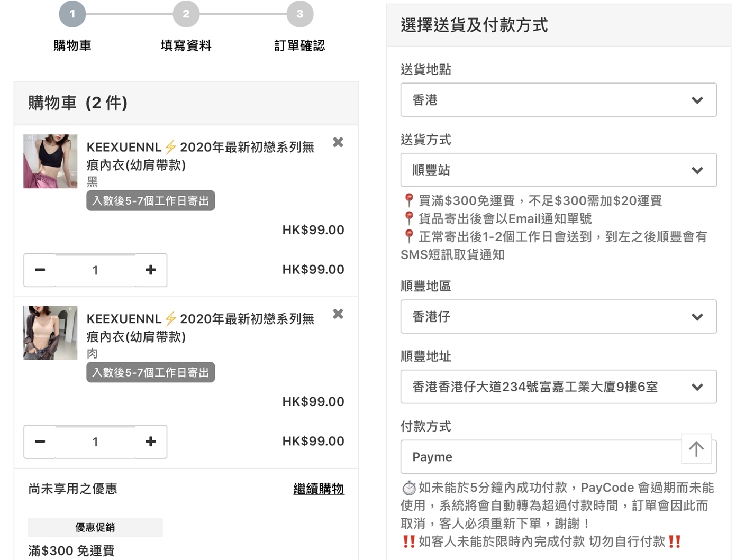
Task: Remove the 肉 color item from cart
Action: click(x=338, y=314)
